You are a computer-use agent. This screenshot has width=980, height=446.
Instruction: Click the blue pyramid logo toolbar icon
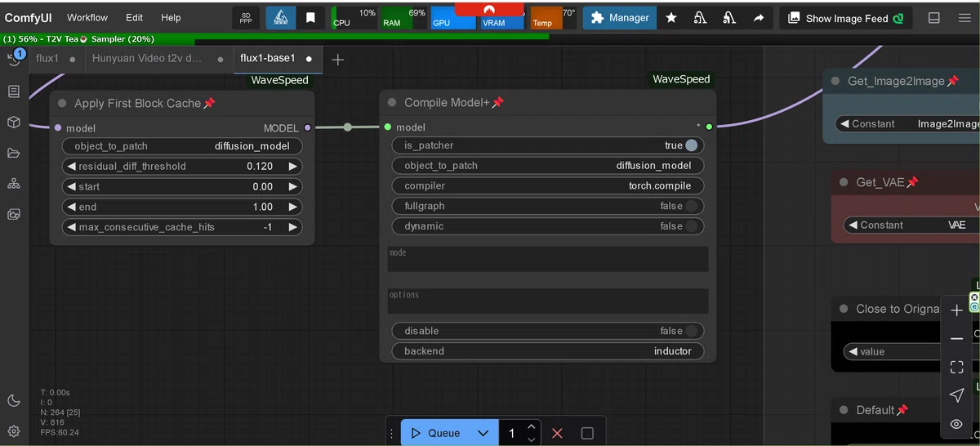click(x=281, y=17)
